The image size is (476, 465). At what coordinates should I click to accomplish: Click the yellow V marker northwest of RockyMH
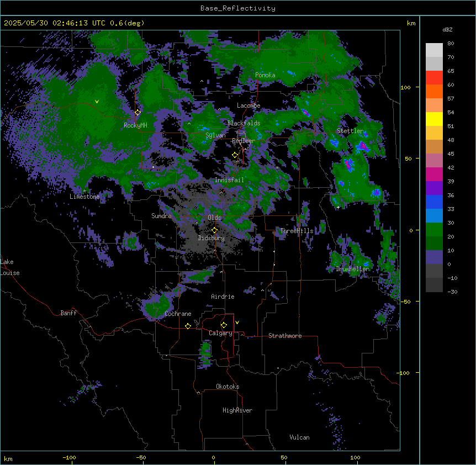(x=97, y=102)
